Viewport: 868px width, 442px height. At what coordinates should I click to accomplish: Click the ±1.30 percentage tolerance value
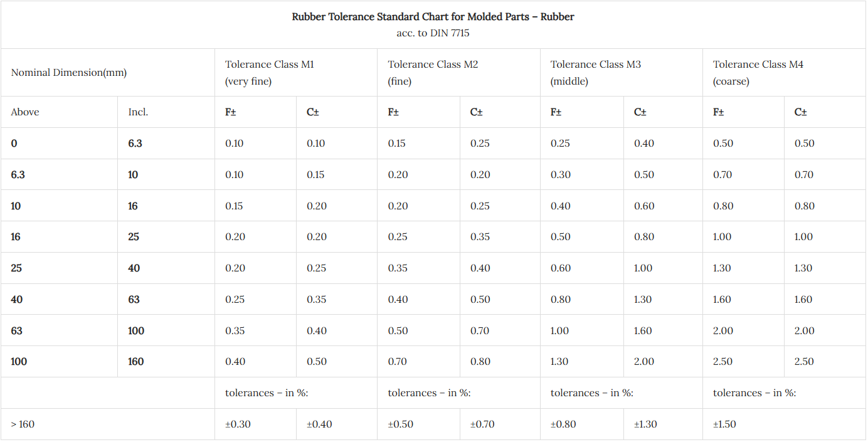point(645,424)
